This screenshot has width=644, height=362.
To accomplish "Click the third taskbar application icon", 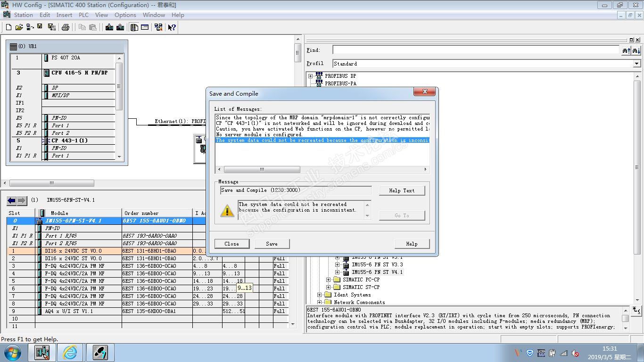I will click(x=99, y=353).
